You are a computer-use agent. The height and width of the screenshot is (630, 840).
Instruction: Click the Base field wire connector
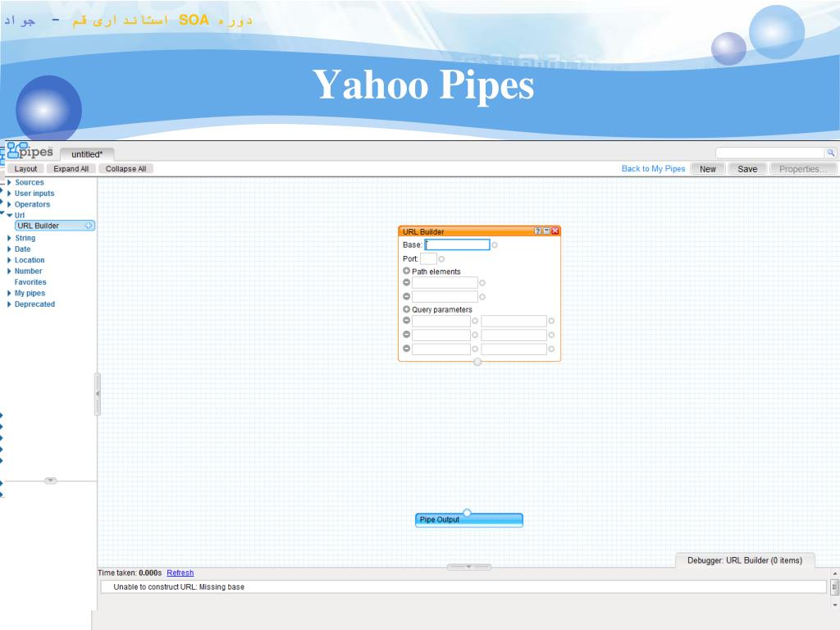coord(495,244)
